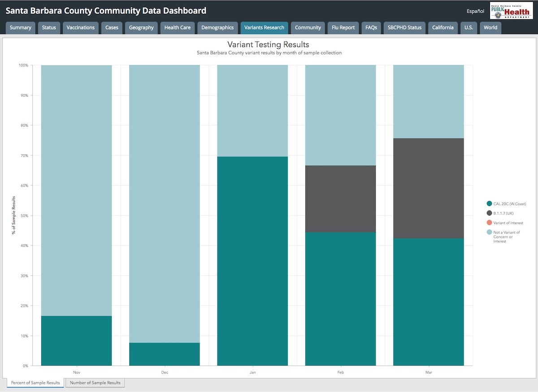This screenshot has width=538, height=392.
Task: Select the SBCPHD Status tab
Action: 404,28
